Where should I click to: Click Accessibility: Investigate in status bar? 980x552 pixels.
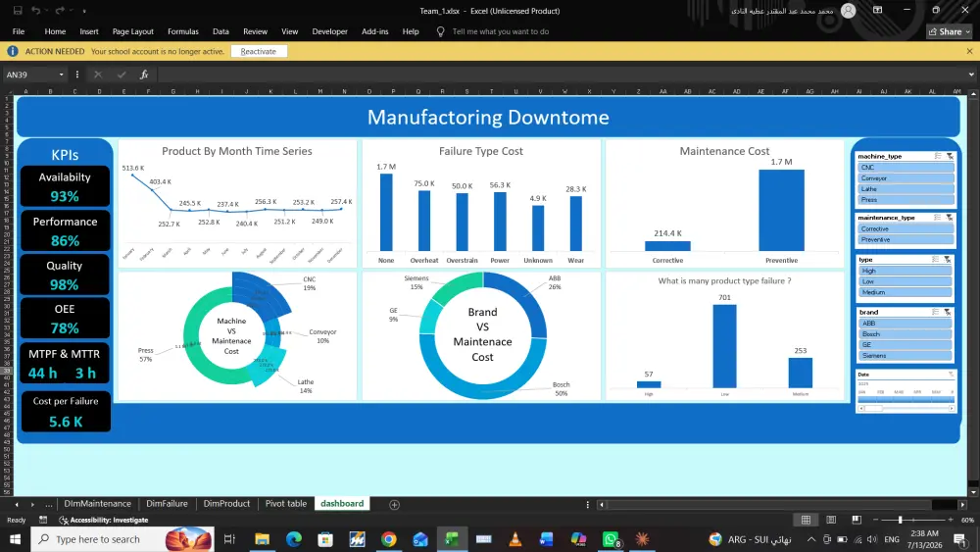click(x=104, y=520)
